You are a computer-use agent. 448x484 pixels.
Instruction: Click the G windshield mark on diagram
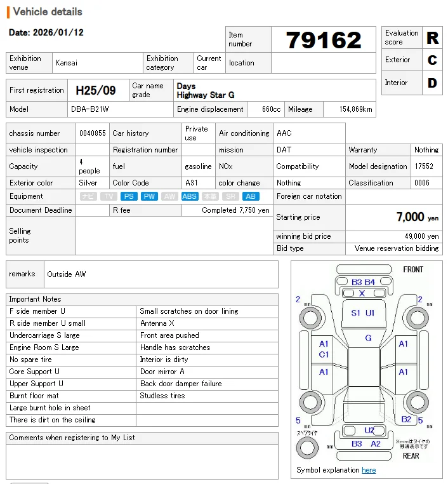[x=368, y=338]
